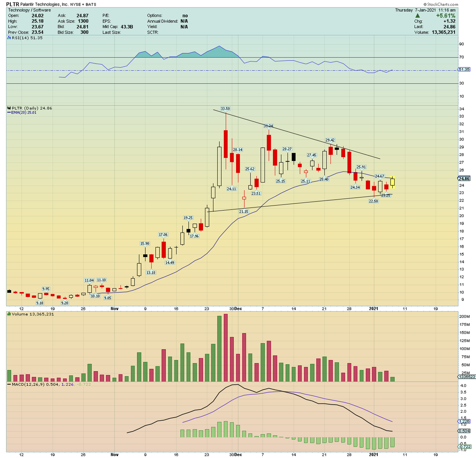Click the PLTR ticker symbol in header

click(13, 4)
